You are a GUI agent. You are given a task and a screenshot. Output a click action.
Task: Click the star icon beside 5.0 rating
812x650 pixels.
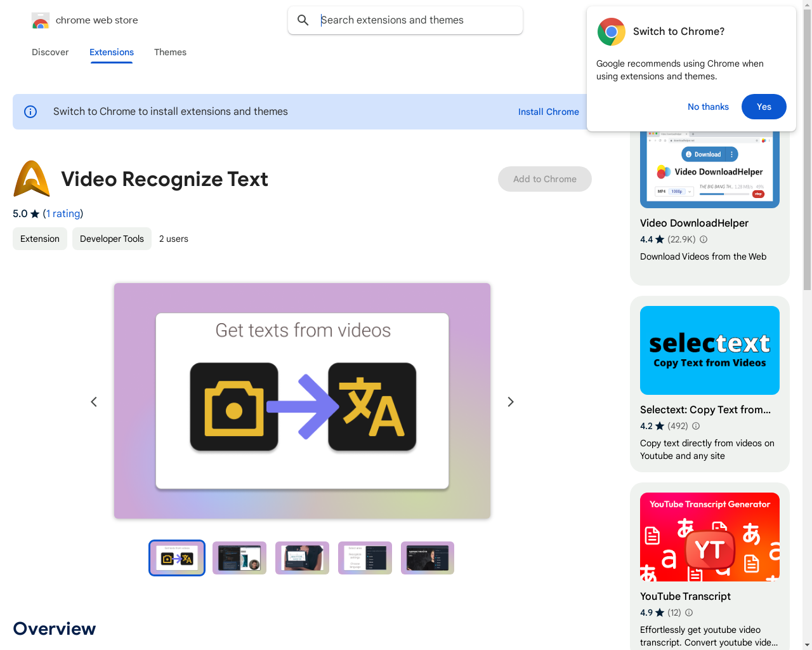tap(35, 214)
